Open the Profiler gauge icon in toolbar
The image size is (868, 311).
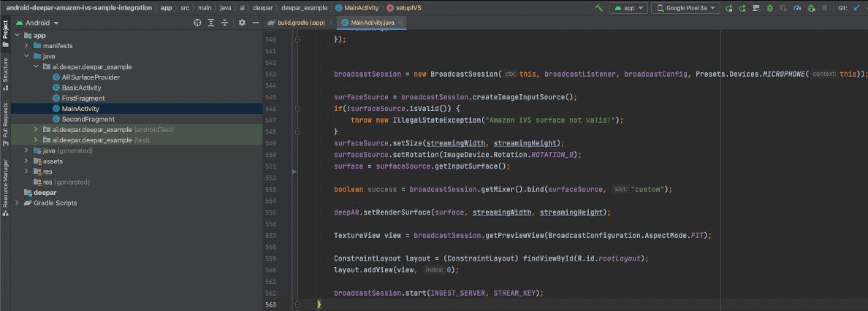798,8
